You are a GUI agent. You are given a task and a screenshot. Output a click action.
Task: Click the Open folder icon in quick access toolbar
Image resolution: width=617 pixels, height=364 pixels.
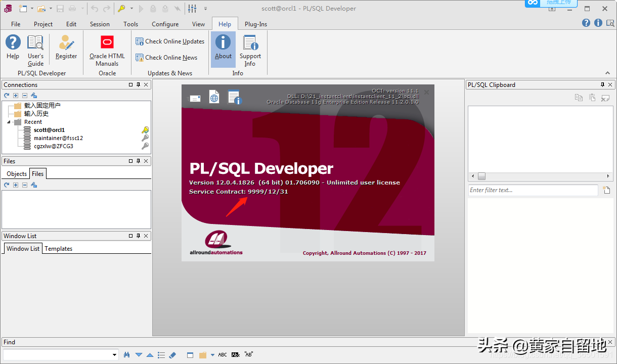pyautogui.click(x=41, y=8)
